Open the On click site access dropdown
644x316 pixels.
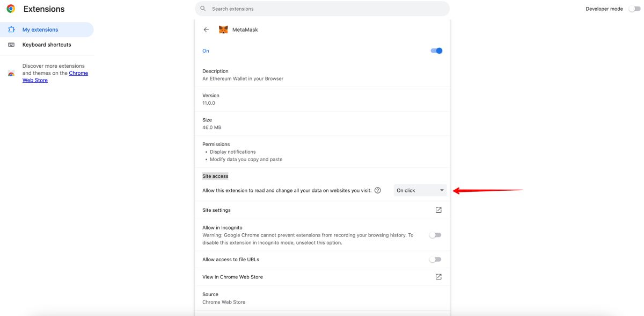click(420, 190)
